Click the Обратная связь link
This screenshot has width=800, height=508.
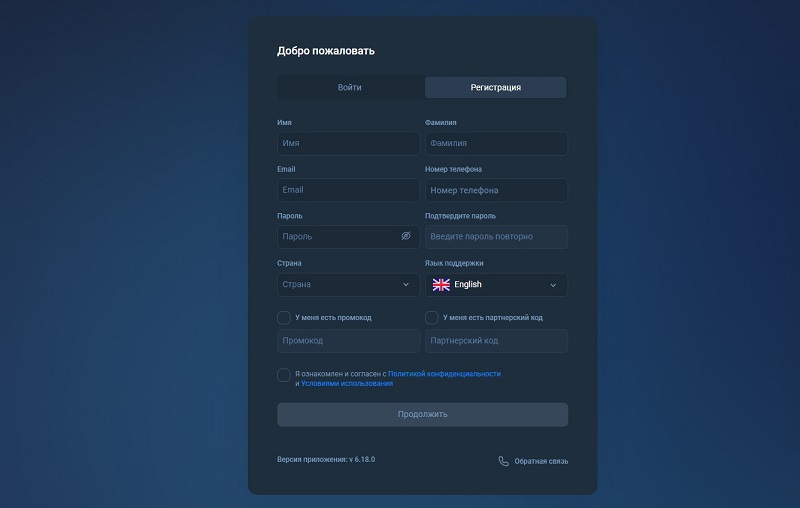point(541,461)
